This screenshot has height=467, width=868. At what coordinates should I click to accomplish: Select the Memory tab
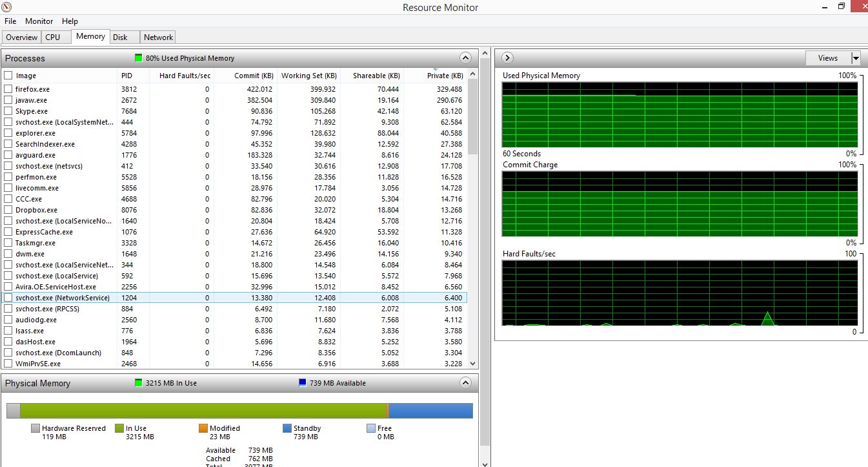[x=90, y=37]
